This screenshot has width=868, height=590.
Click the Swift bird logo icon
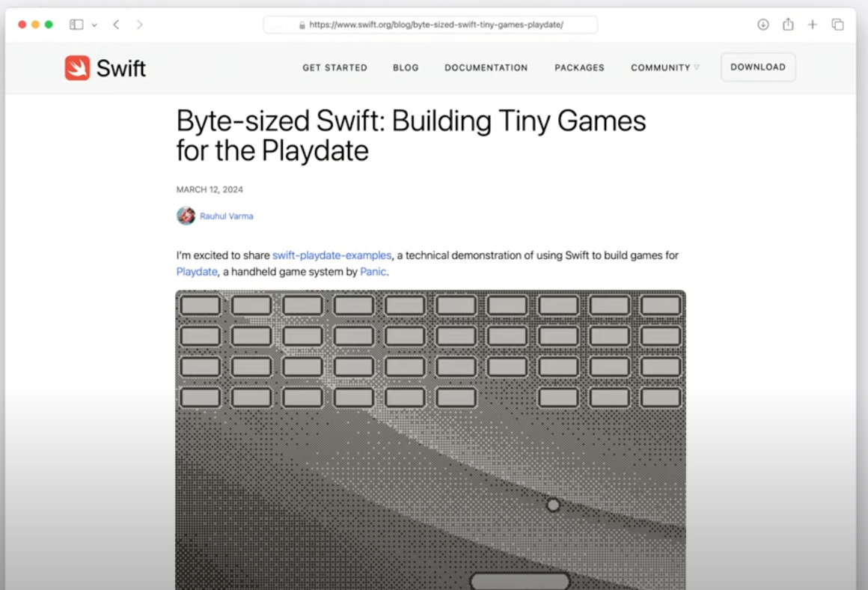pos(77,67)
